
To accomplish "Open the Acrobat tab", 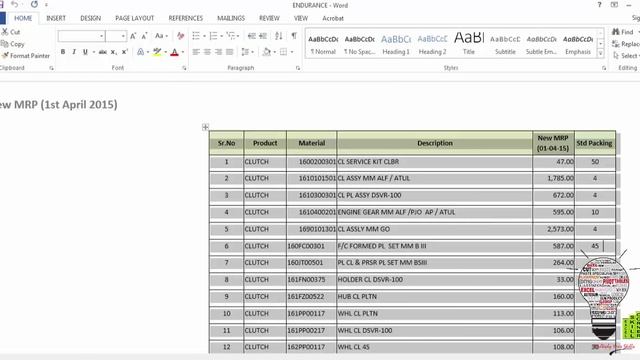I will pos(333,18).
